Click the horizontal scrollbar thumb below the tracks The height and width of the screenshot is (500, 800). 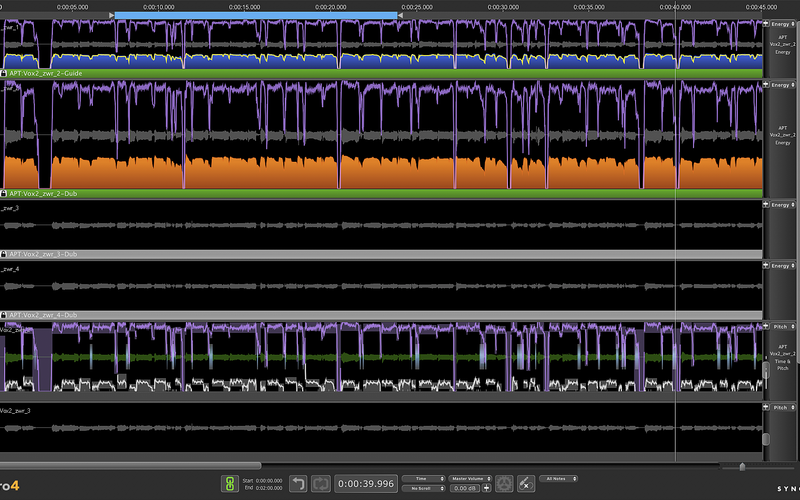(x=131, y=465)
